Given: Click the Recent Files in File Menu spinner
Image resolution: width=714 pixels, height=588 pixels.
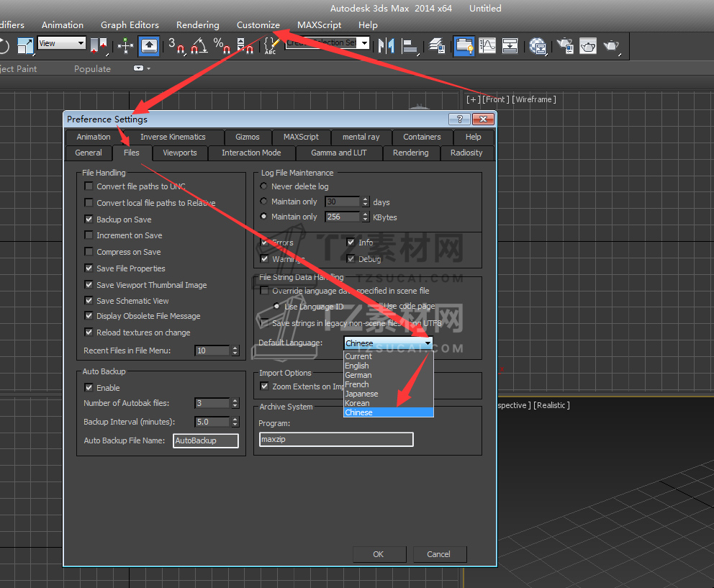Looking at the screenshot, I should 235,350.
